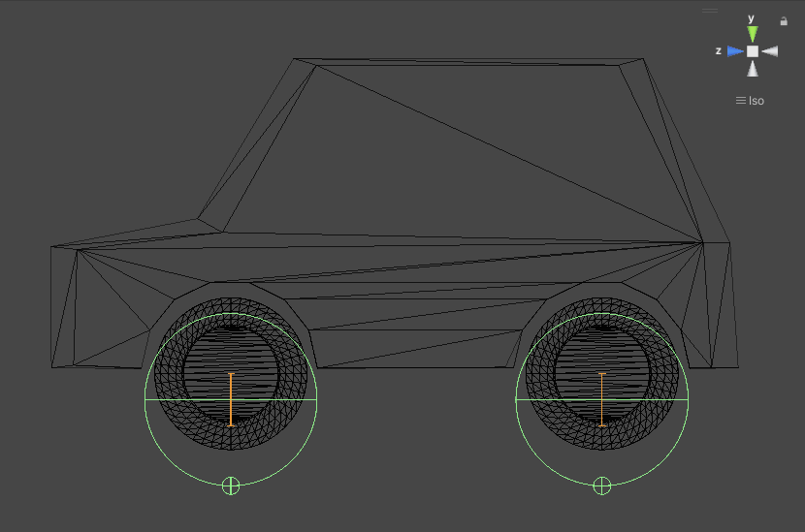Click the Y axis label on gizmo
This screenshot has height=532, width=805.
[752, 18]
